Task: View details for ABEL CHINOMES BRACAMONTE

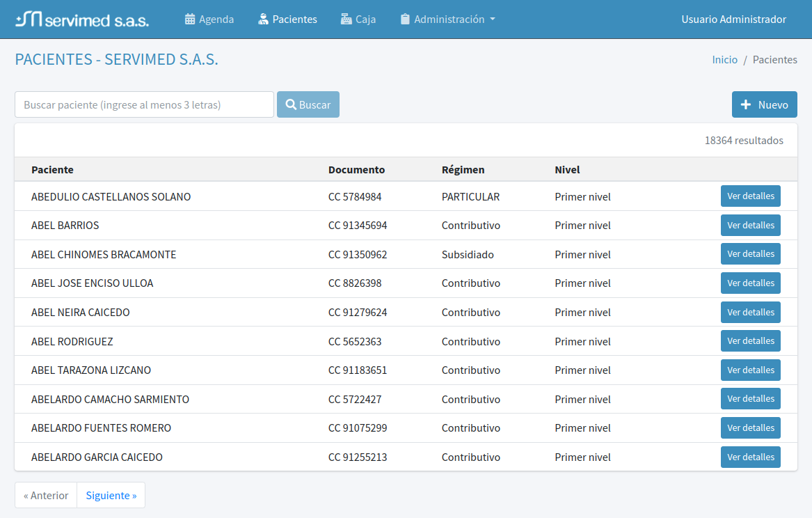Action: [750, 254]
